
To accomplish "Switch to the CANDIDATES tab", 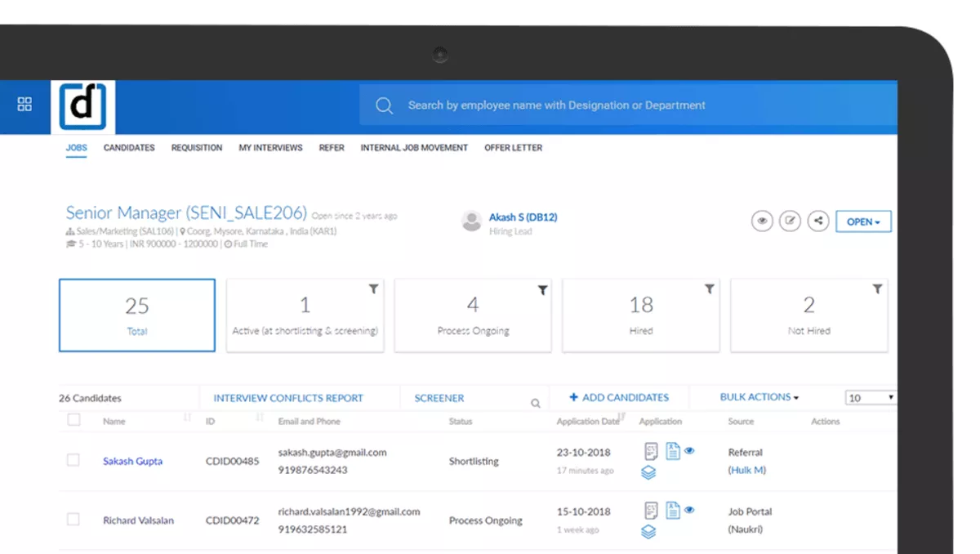I will click(128, 148).
